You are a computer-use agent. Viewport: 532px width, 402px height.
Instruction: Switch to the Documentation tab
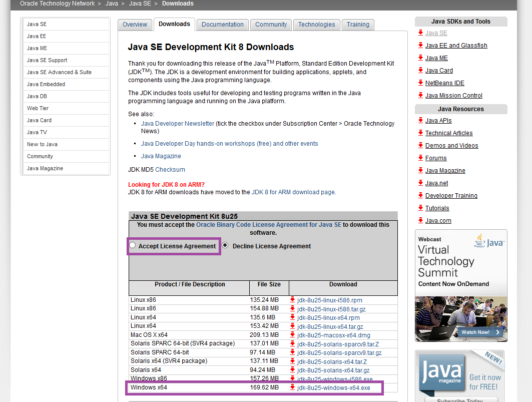(222, 24)
